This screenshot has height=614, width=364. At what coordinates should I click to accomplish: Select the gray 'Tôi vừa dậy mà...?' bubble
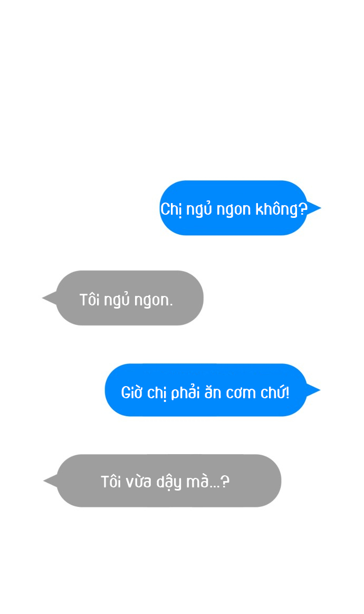(169, 481)
